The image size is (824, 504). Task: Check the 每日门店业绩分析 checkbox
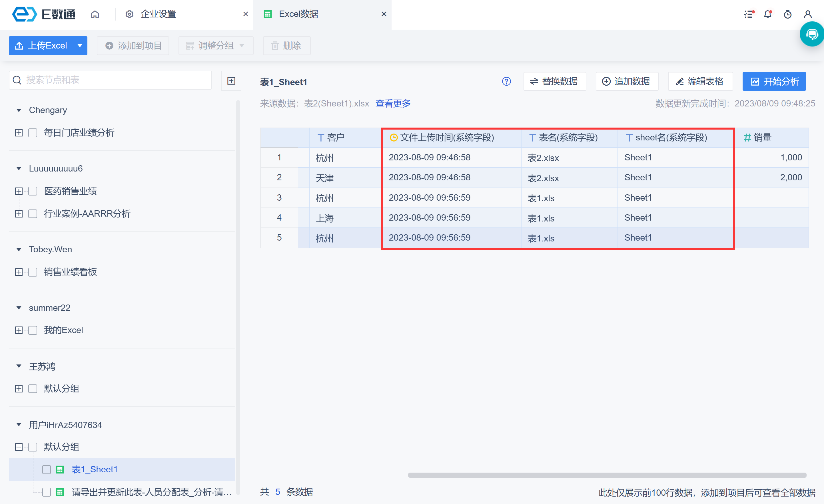(33, 133)
